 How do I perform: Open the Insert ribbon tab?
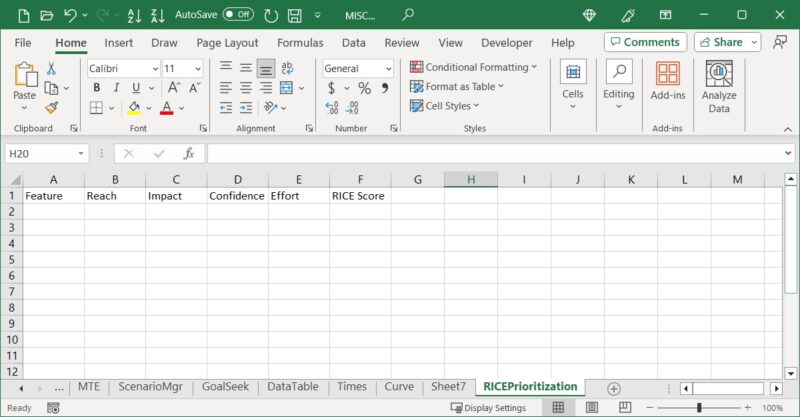118,43
